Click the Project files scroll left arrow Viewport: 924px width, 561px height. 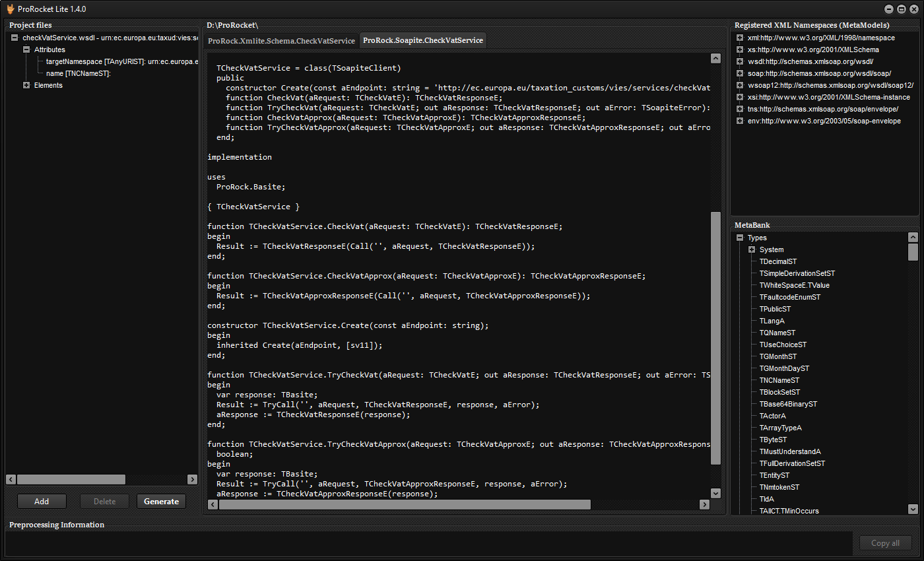(x=11, y=480)
